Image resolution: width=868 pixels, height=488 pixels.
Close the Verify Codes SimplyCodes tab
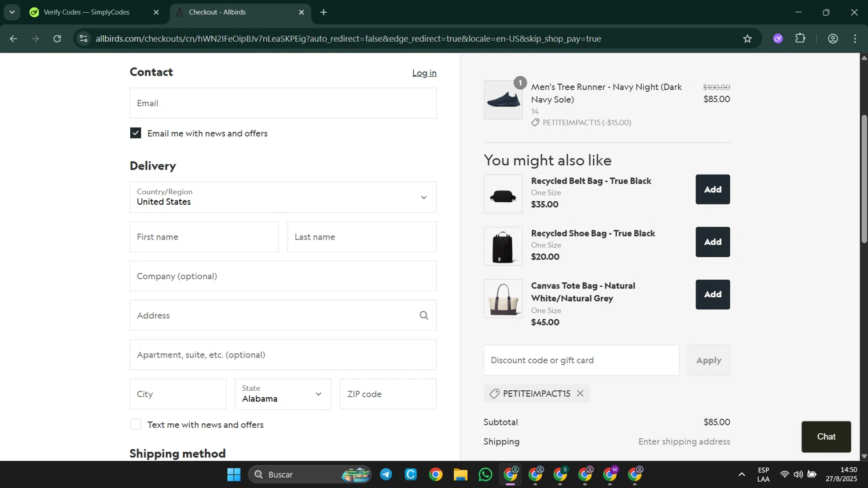156,12
